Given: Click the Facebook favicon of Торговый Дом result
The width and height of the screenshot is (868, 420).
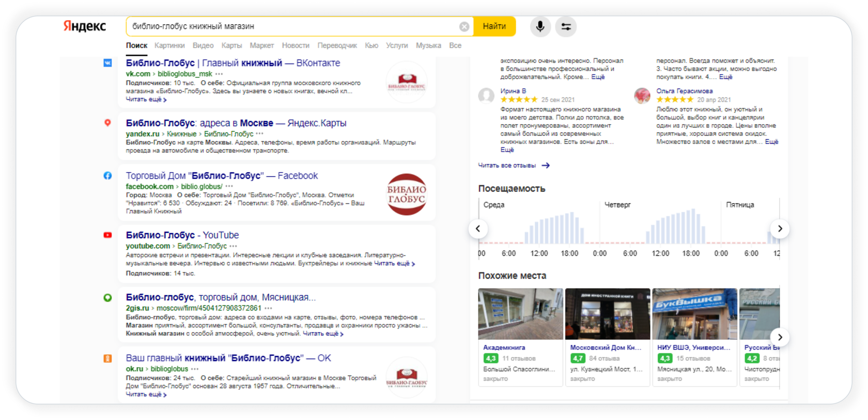Looking at the screenshot, I should pyautogui.click(x=107, y=176).
